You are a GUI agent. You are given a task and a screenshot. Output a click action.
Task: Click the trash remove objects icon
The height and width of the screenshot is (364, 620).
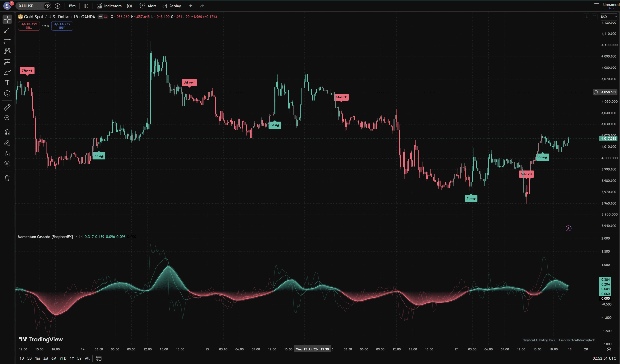tap(7, 178)
